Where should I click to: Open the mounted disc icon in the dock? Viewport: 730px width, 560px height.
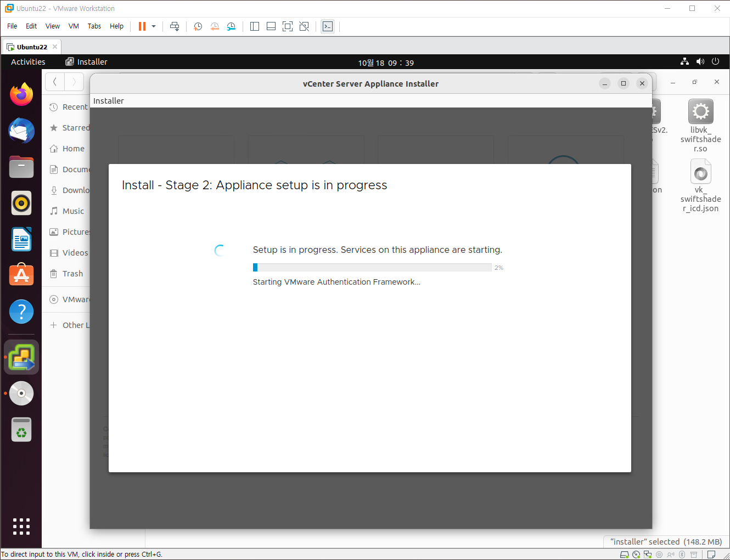pyautogui.click(x=21, y=393)
